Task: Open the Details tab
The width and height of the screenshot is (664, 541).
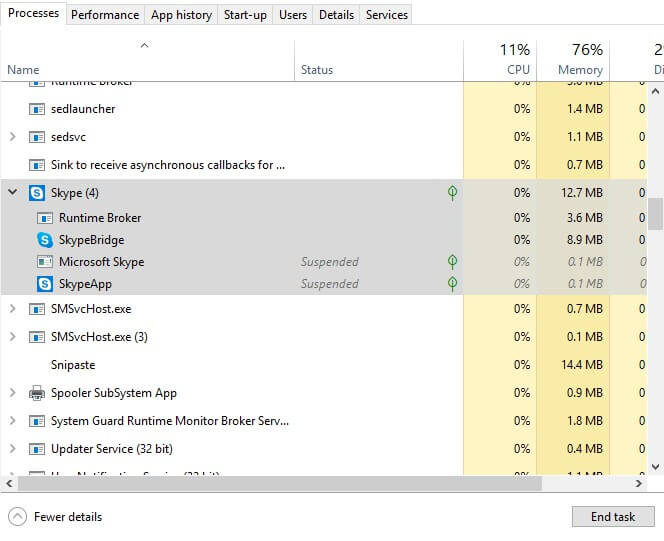Action: pyautogui.click(x=336, y=15)
